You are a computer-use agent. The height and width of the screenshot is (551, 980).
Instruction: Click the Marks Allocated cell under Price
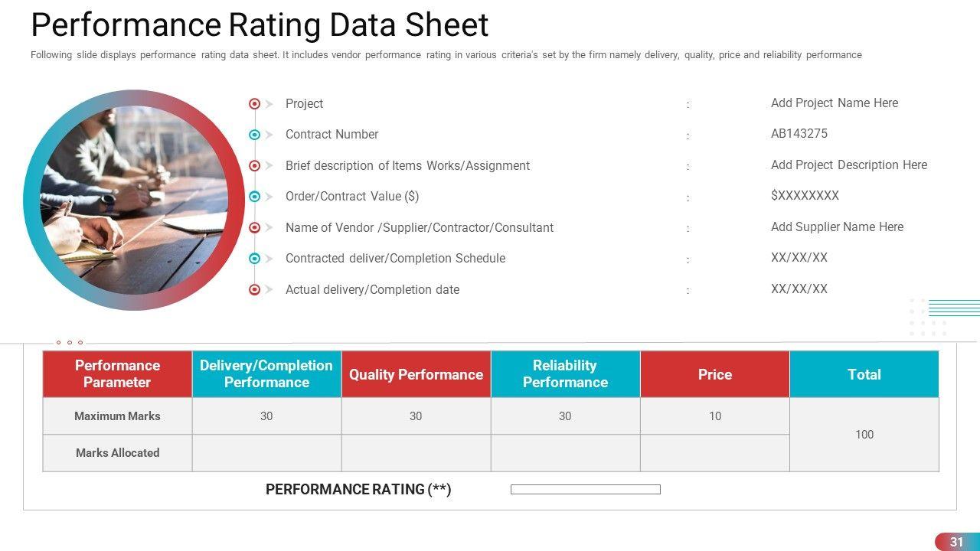pyautogui.click(x=714, y=453)
